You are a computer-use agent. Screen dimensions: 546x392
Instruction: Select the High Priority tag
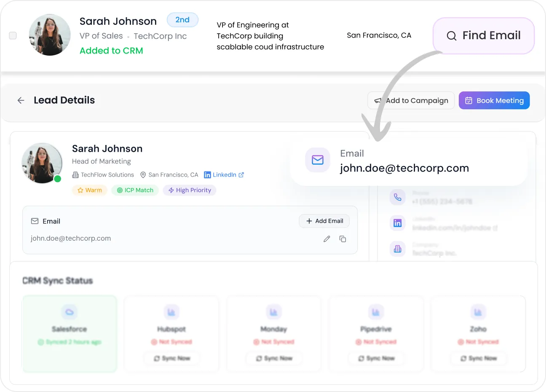coord(190,191)
